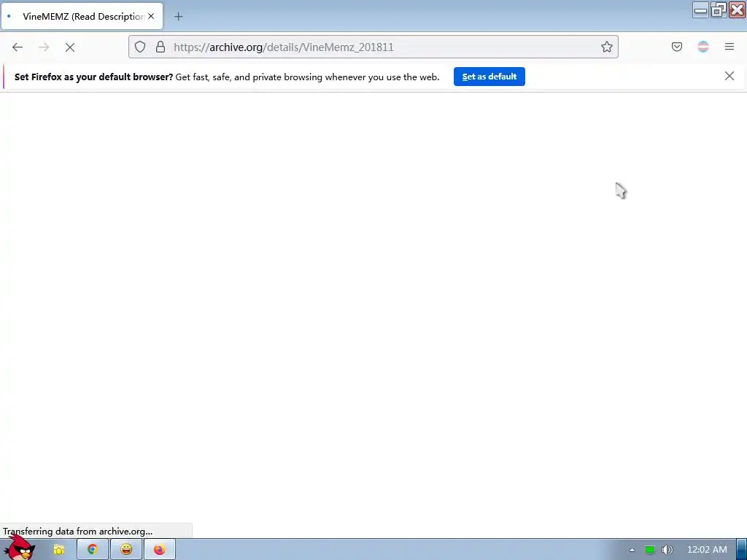Viewport: 747px width, 560px height.
Task: Bookmark this page with the star
Action: pyautogui.click(x=606, y=47)
